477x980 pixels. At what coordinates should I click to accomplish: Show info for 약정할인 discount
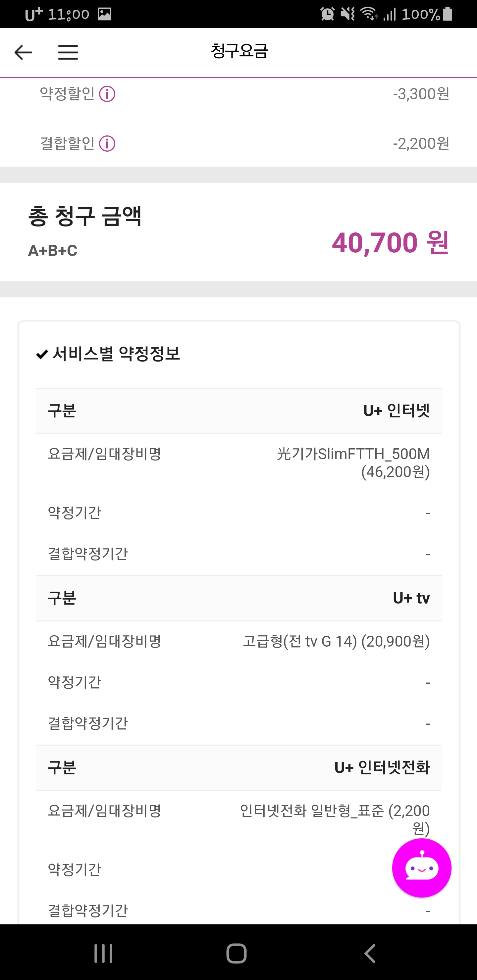(x=107, y=94)
